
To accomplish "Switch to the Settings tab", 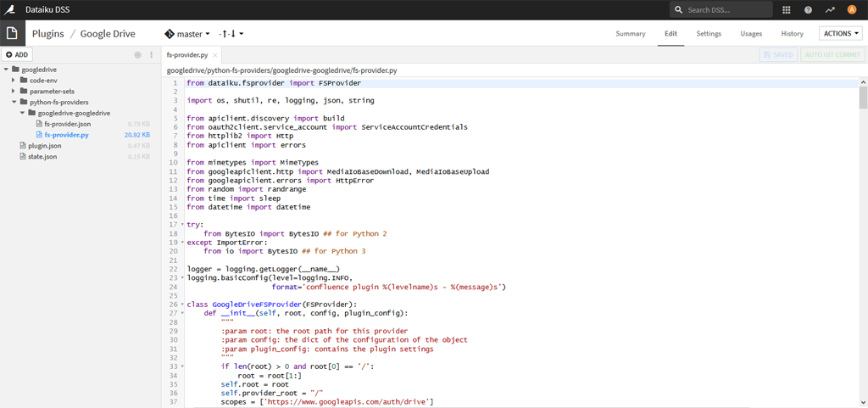I will coord(709,34).
